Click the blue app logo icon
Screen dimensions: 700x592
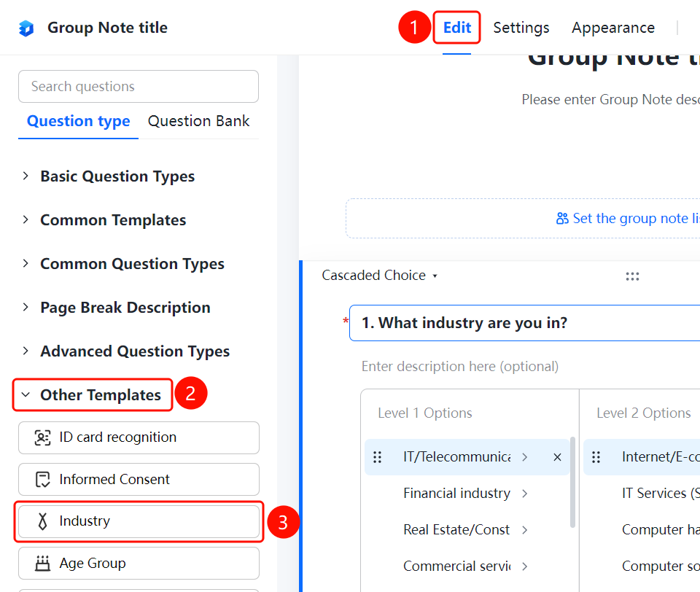click(x=26, y=28)
